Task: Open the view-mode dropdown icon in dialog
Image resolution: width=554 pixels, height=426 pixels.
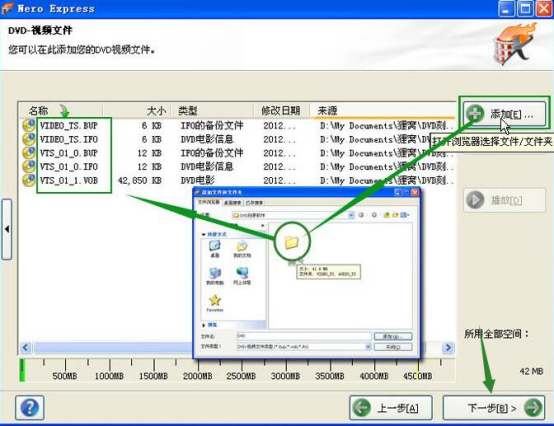Action: coord(405,215)
